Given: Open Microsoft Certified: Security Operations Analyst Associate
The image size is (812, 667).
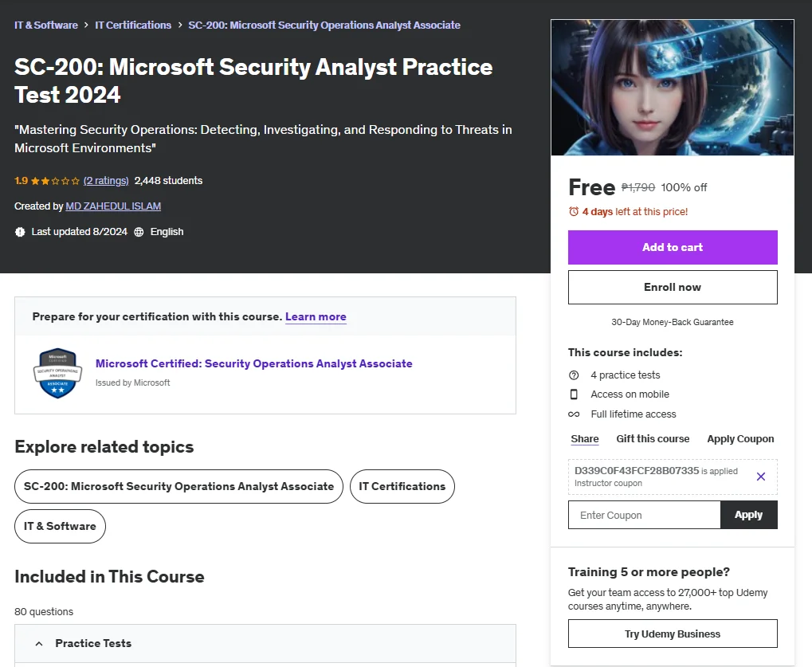Looking at the screenshot, I should [253, 363].
